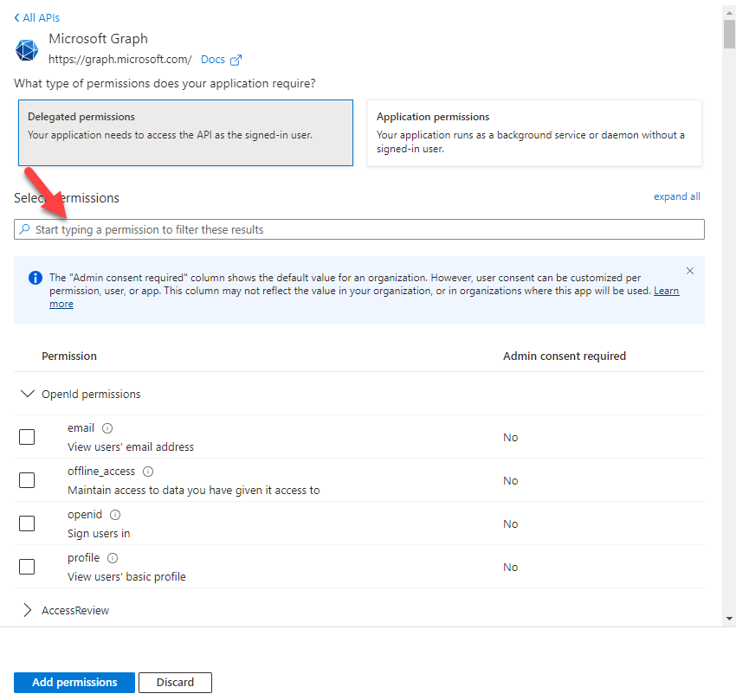Select the Application permissions card

point(534,132)
